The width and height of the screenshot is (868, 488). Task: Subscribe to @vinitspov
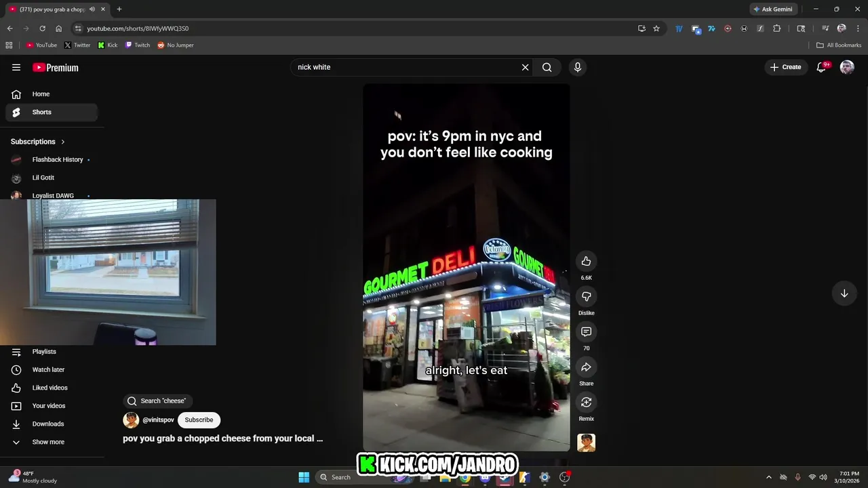coord(199,420)
